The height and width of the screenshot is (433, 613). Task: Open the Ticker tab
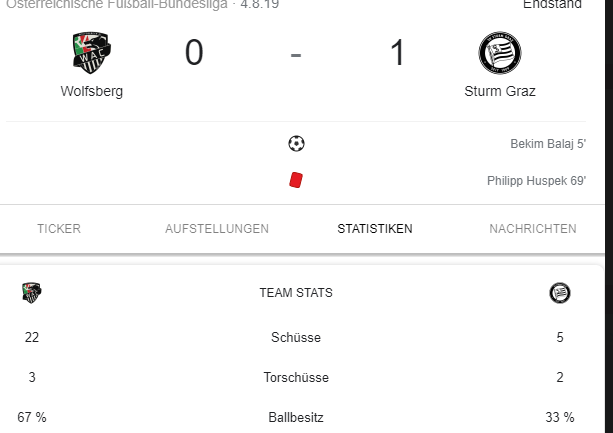[x=59, y=229]
